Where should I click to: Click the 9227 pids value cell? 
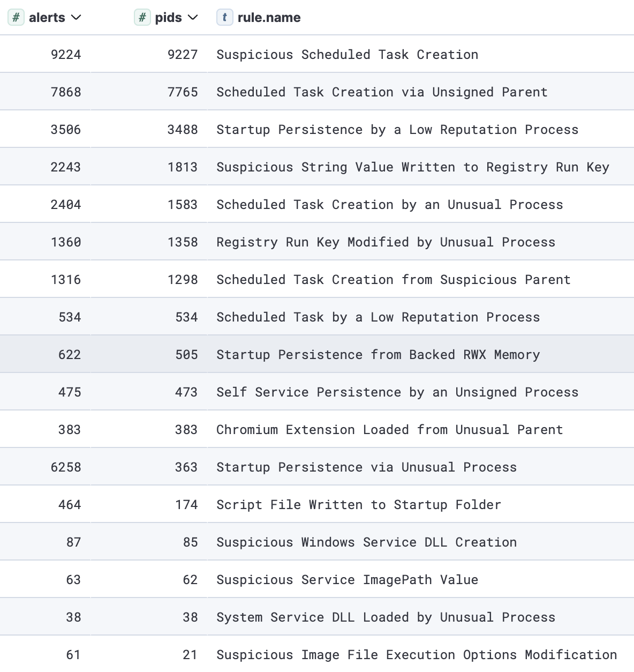click(183, 55)
